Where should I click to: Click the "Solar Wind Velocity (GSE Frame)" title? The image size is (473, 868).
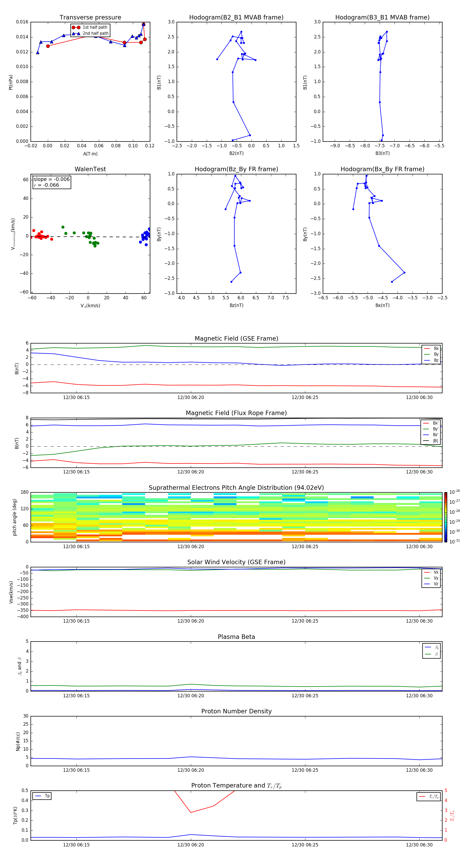tap(236, 562)
